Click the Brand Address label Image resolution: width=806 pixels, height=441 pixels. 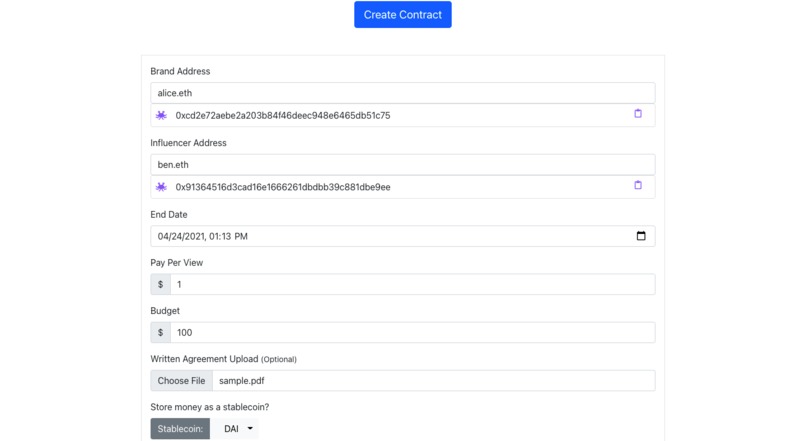[x=180, y=71]
